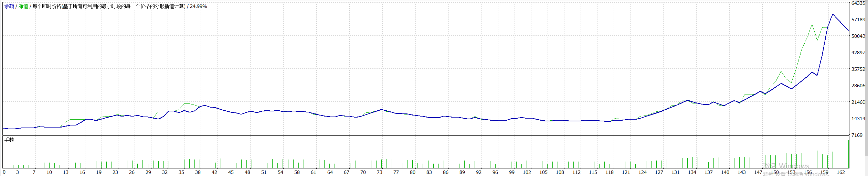The image size is (868, 176).
Task: Click the balance curve peak near 57189
Action: [x=833, y=14]
